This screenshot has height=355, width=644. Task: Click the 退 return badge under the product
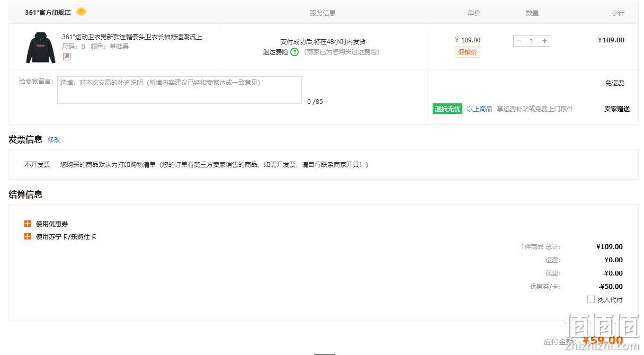point(66,56)
